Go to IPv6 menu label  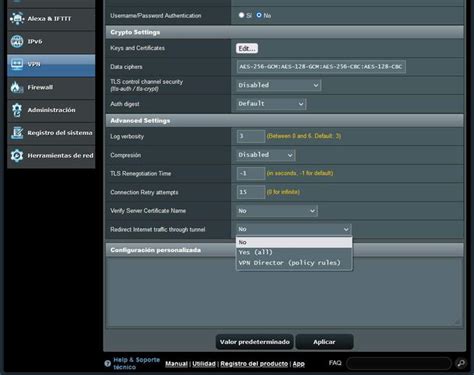pos(35,41)
